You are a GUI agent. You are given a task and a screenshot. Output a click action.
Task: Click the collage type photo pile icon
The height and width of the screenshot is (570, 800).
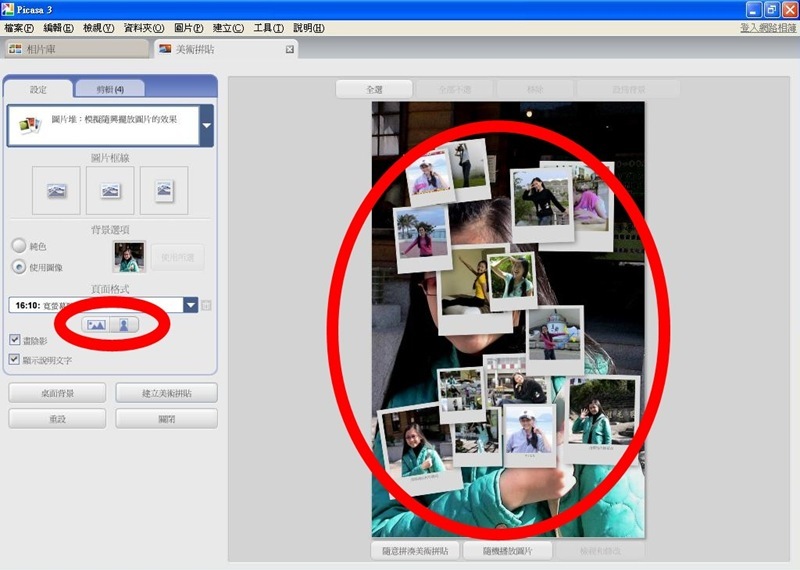click(29, 125)
